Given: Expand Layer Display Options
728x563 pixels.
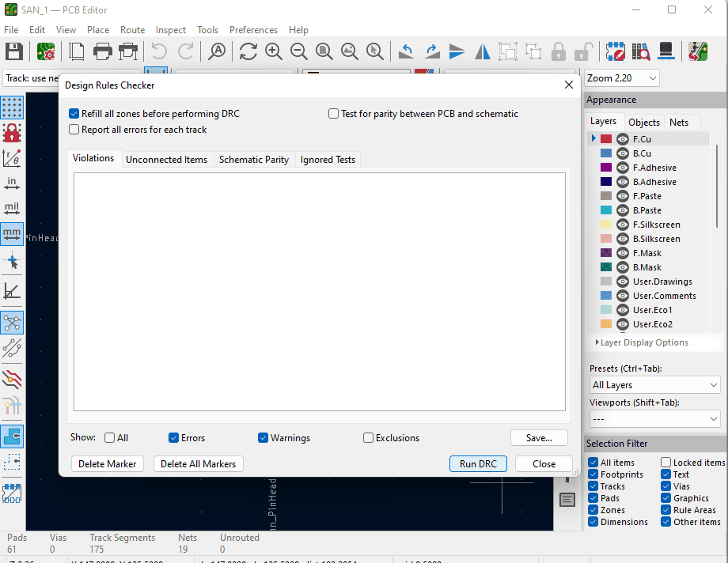Looking at the screenshot, I should pyautogui.click(x=642, y=342).
